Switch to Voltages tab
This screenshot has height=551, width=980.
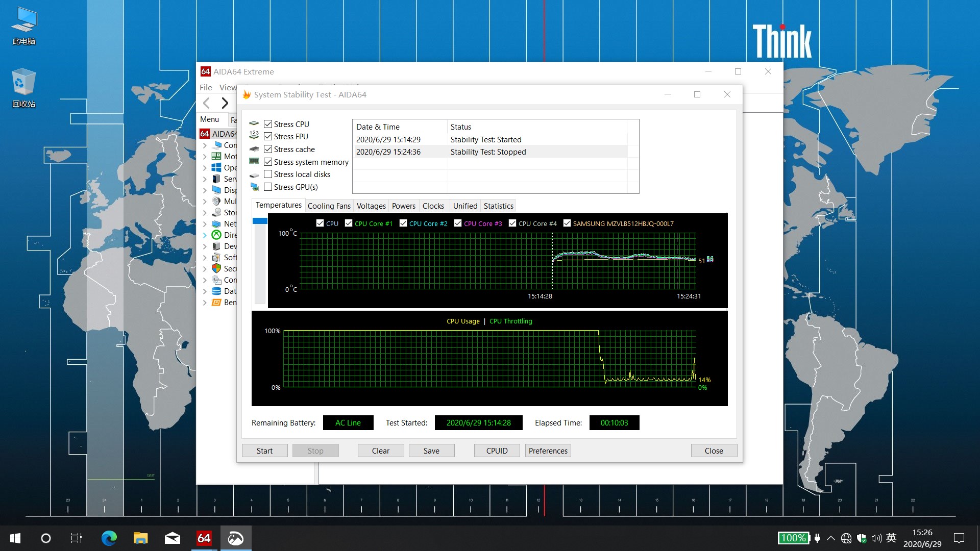(371, 206)
